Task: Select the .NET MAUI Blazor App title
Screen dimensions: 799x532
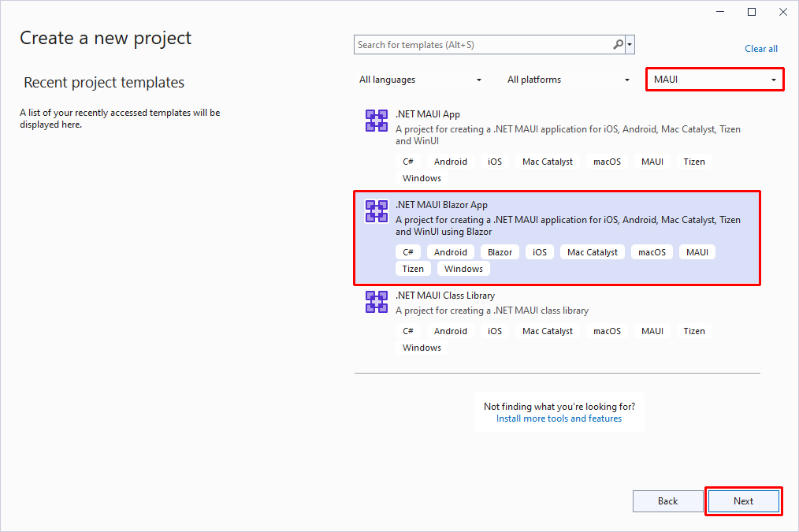Action: point(442,205)
